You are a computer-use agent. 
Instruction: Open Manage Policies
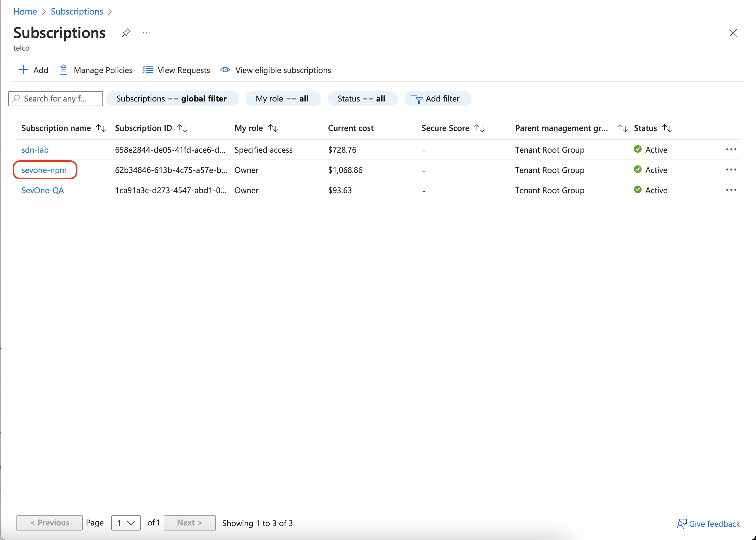(96, 70)
